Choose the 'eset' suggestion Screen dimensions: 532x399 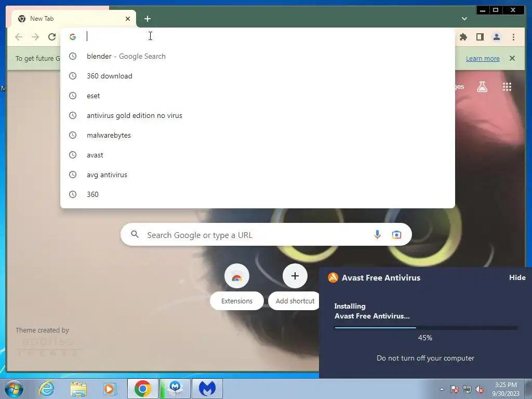[x=258, y=96]
